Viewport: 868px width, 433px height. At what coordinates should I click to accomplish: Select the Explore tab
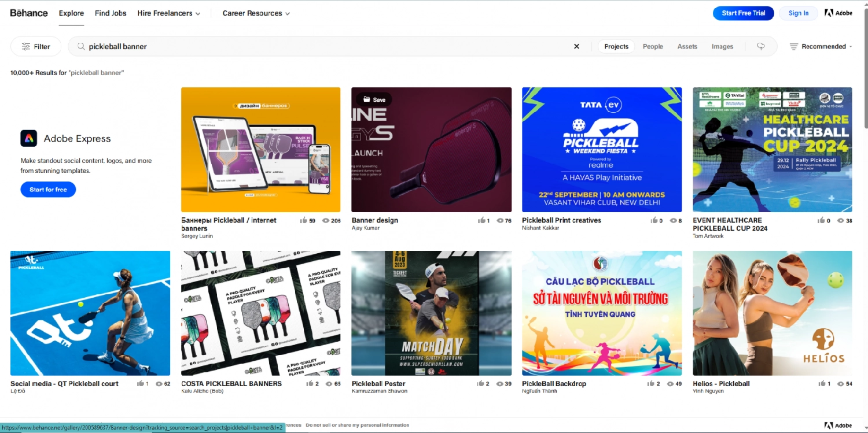[71, 13]
